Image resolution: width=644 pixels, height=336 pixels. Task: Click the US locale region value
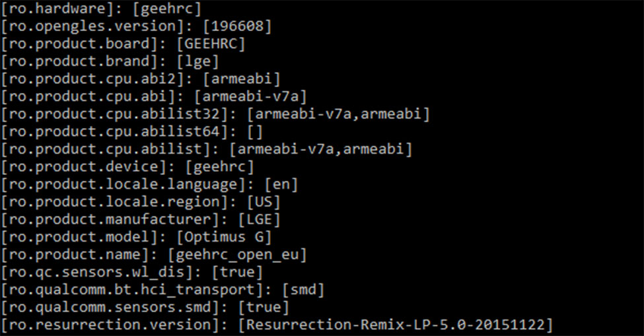[264, 202]
